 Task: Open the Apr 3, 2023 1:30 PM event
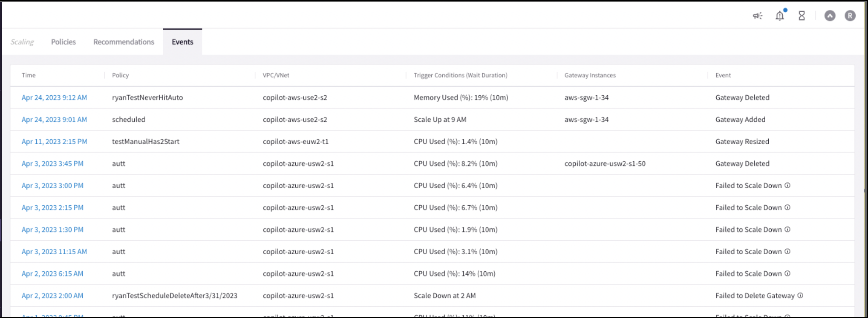pos(52,229)
